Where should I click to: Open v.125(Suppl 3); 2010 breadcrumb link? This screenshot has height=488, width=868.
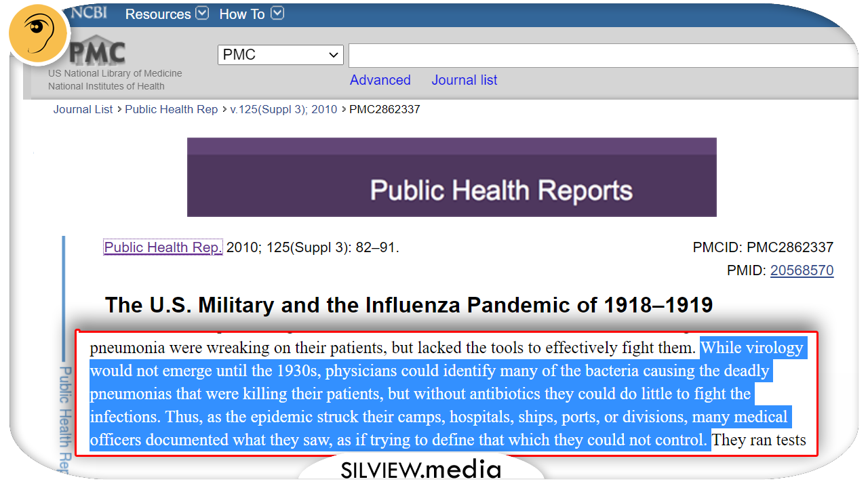point(283,109)
